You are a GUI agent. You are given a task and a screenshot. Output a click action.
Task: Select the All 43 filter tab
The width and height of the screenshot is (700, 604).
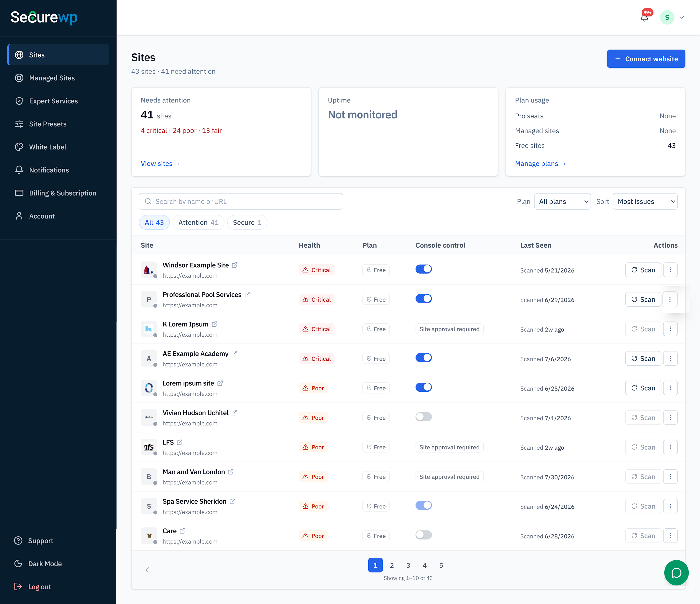coord(154,222)
